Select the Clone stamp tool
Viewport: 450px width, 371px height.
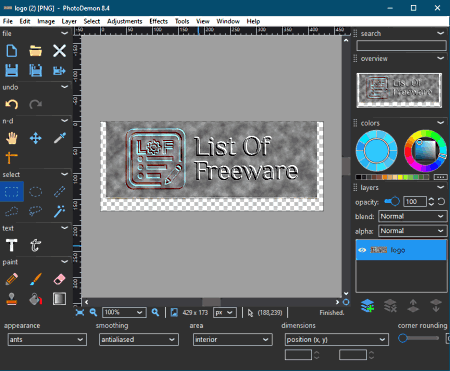12,299
